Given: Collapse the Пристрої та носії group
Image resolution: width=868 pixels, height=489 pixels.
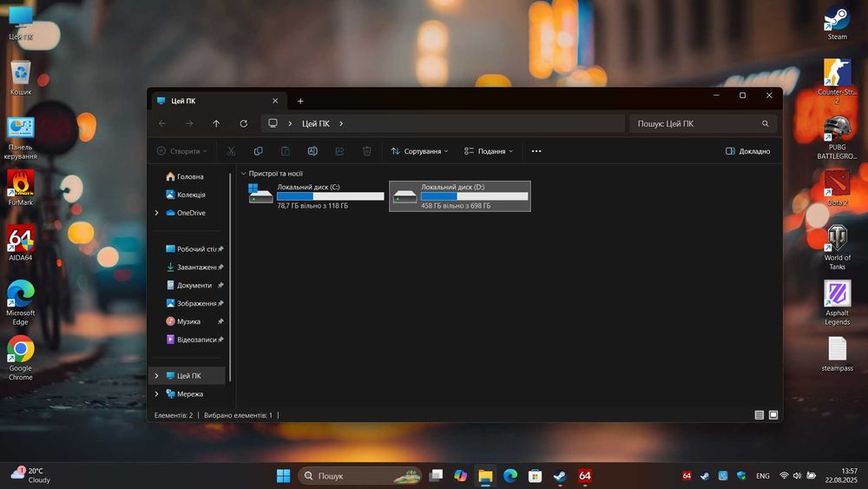Looking at the screenshot, I should click(244, 174).
